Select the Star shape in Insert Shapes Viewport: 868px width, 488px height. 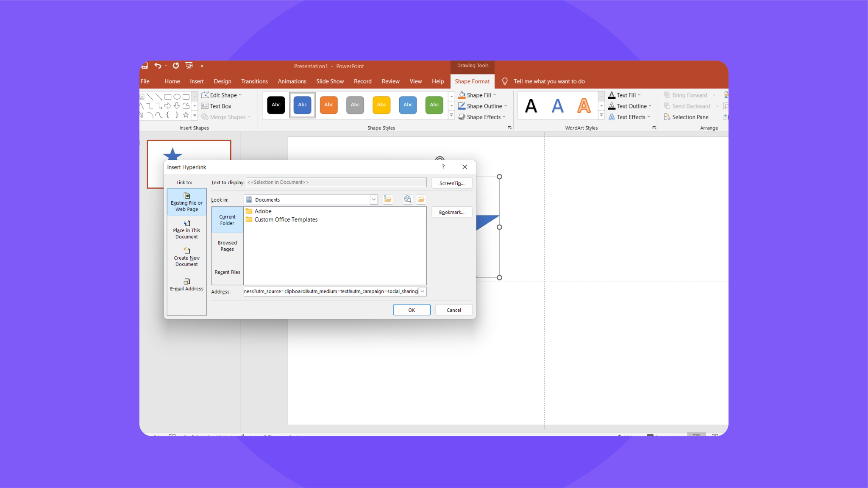click(x=186, y=115)
